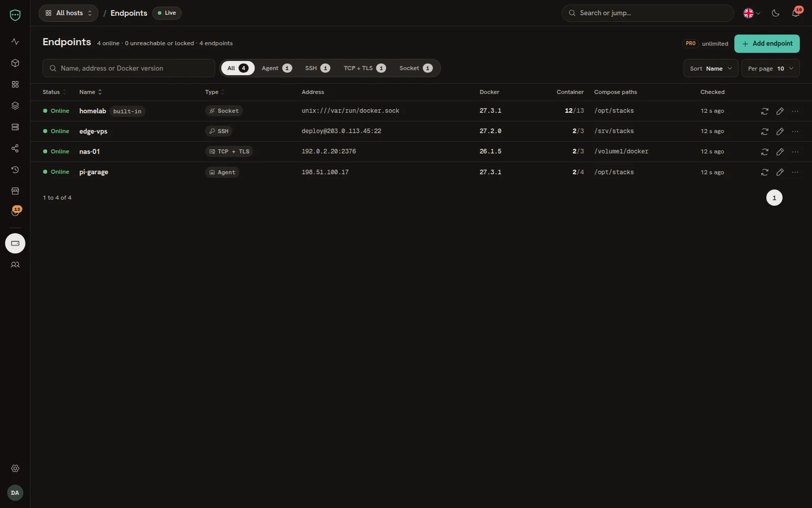Open the sidebar icon with badge 13
The image size is (812, 508).
pos(15,212)
